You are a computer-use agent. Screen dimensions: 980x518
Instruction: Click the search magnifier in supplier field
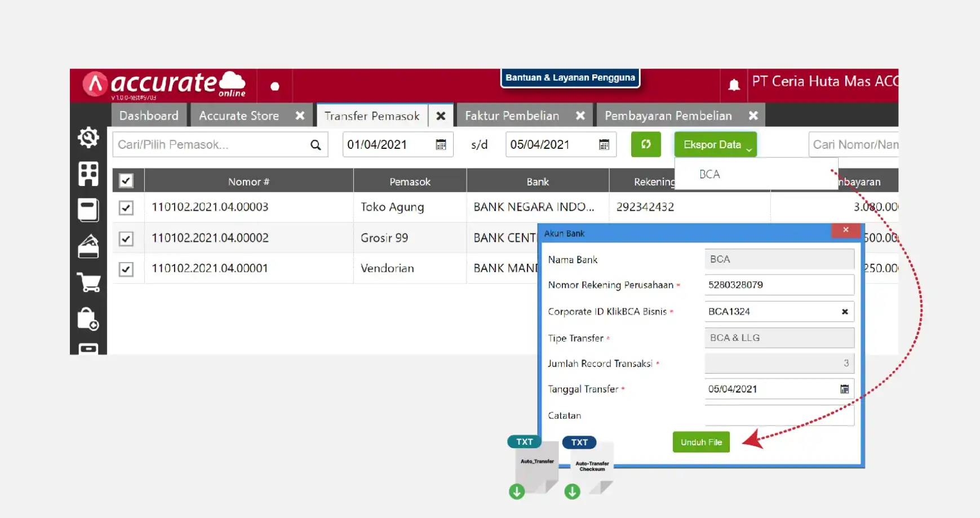point(316,145)
